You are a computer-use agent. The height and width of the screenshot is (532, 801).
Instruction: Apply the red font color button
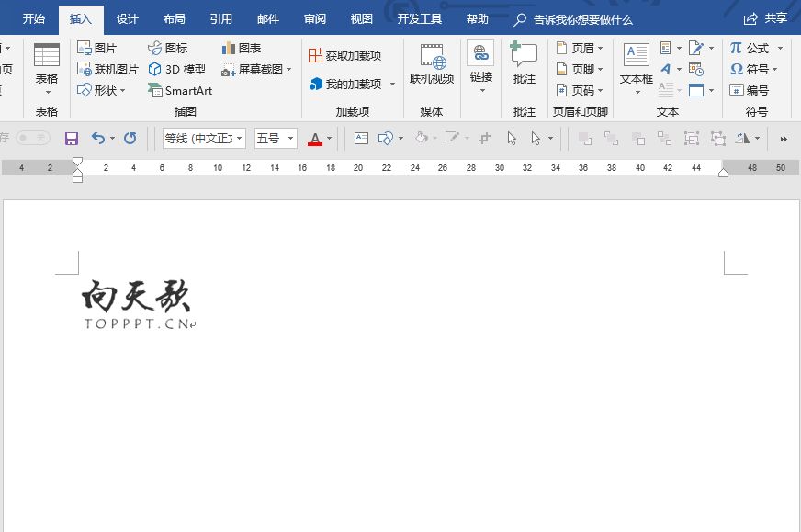315,139
